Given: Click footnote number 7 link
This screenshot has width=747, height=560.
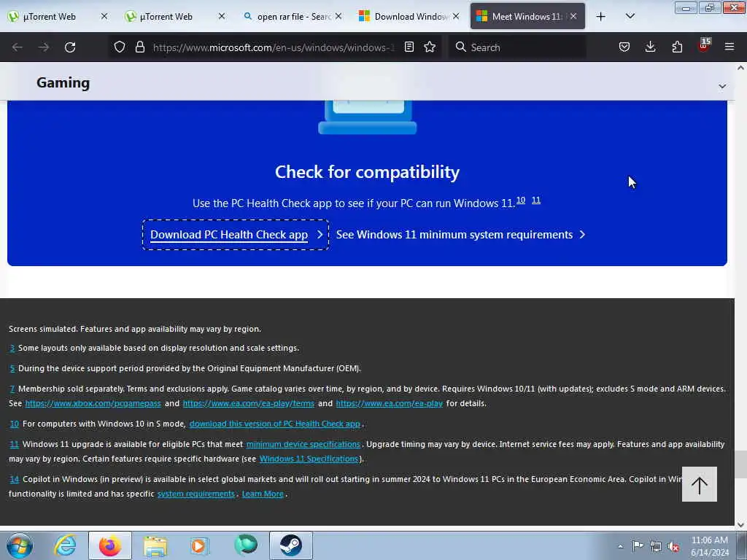Looking at the screenshot, I should point(12,389).
